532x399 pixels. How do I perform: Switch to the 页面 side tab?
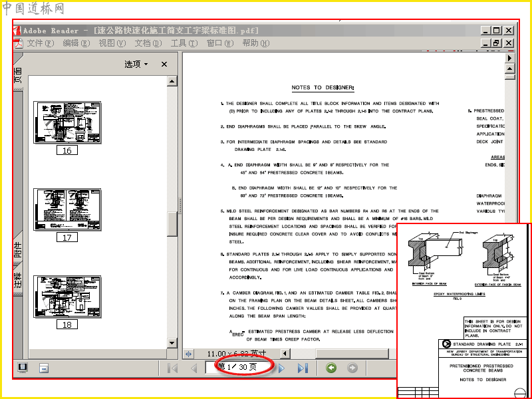18,75
